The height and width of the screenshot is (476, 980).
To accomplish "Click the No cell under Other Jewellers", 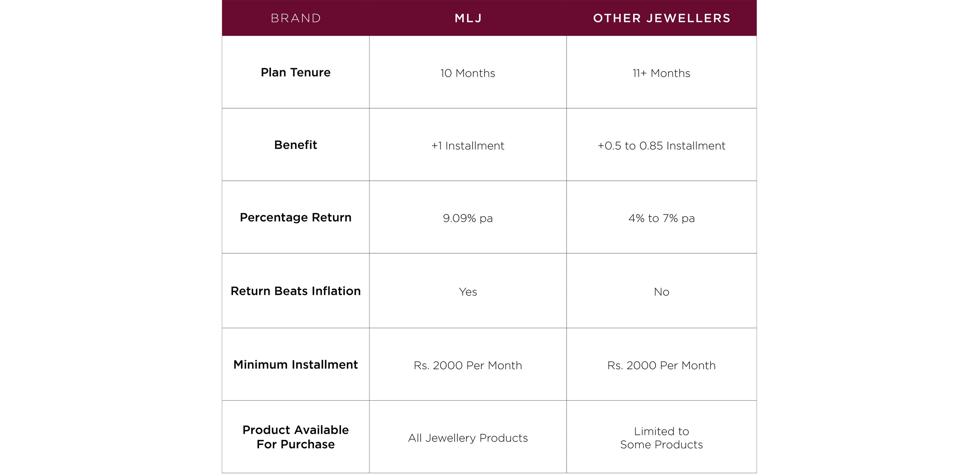I will (661, 292).
